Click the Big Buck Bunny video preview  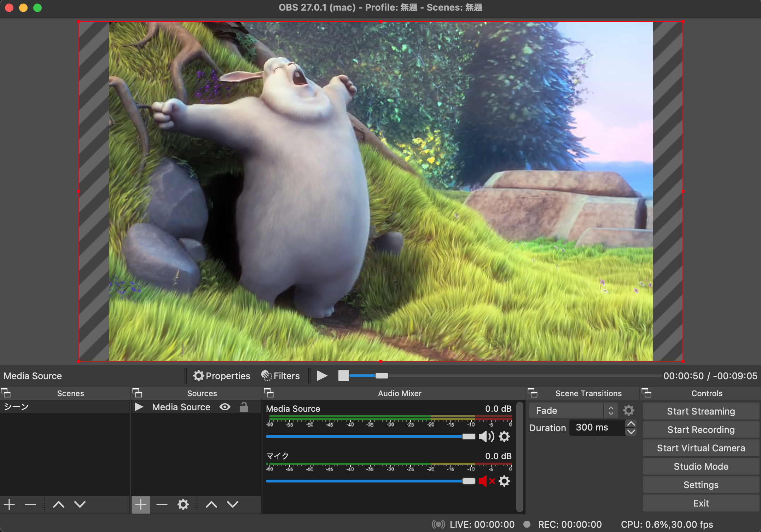[381, 191]
